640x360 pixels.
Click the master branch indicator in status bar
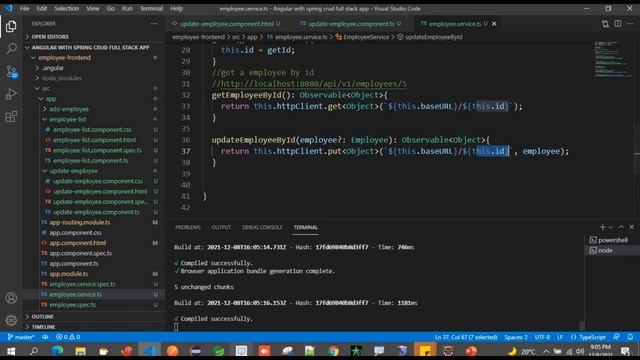20,337
